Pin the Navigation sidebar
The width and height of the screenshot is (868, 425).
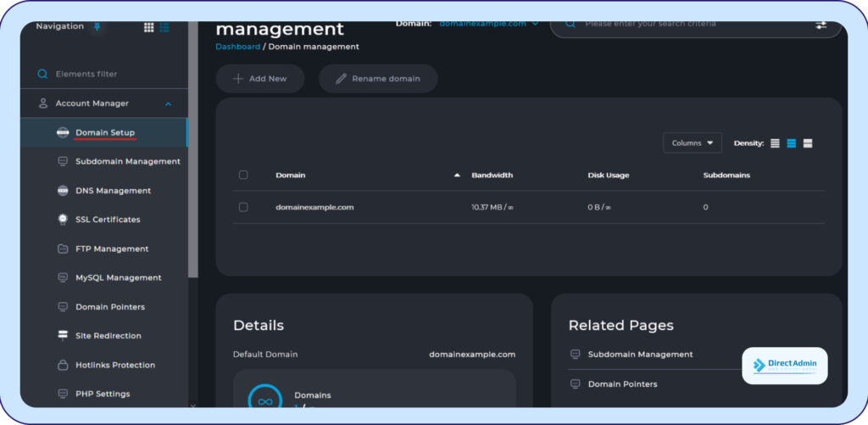tap(97, 26)
